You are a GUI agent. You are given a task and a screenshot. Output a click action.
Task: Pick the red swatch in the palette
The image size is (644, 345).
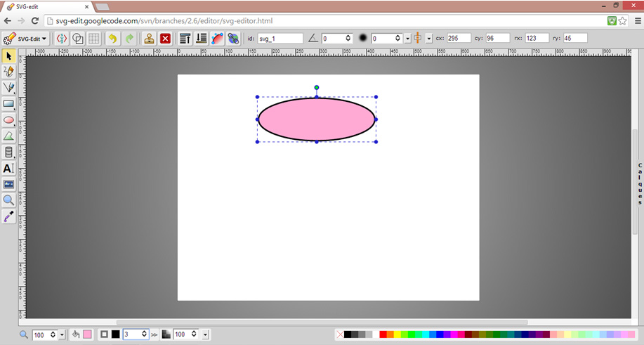point(383,335)
